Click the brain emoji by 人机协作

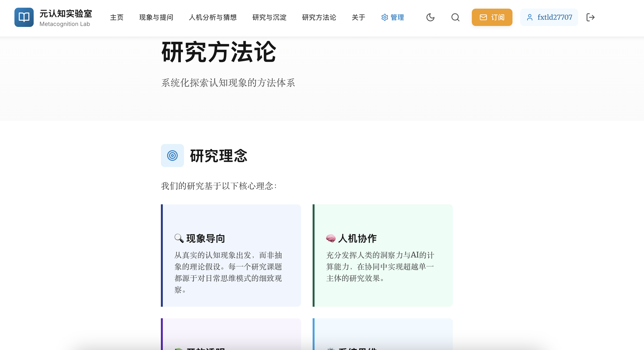[330, 238]
